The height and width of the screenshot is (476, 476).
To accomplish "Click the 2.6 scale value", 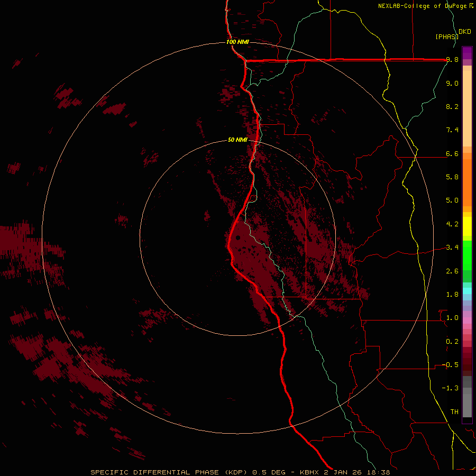I will pyautogui.click(x=452, y=271).
